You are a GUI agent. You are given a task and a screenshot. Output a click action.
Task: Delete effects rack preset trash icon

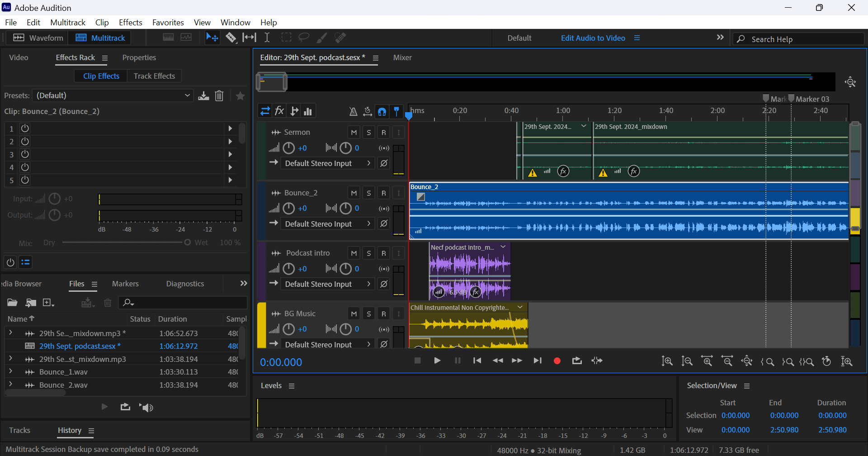(219, 96)
